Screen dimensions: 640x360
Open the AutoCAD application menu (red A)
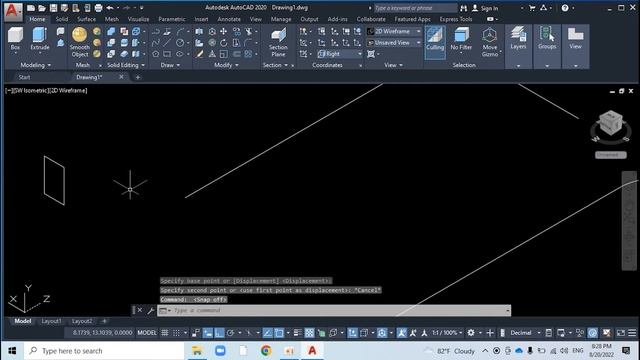coord(12,11)
